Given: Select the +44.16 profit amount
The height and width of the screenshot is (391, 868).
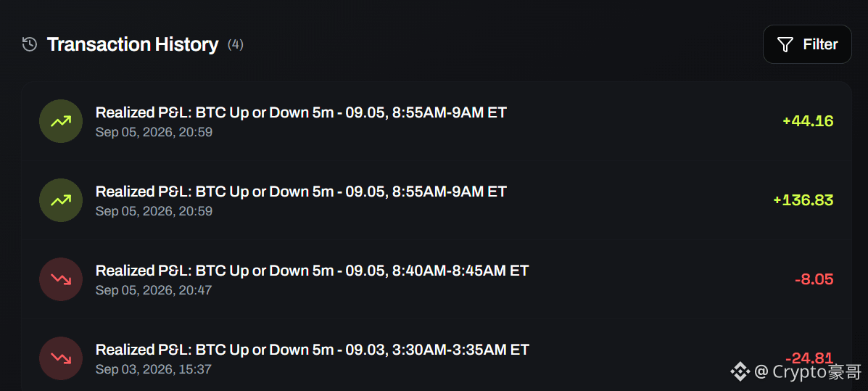Looking at the screenshot, I should [808, 120].
